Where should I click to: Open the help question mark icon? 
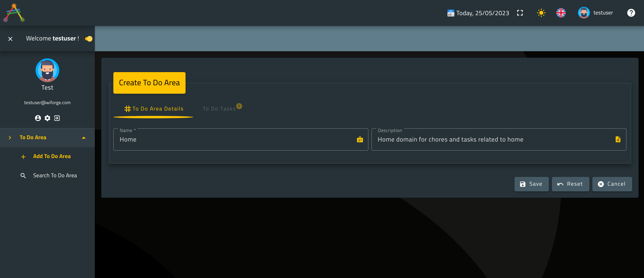(x=631, y=13)
